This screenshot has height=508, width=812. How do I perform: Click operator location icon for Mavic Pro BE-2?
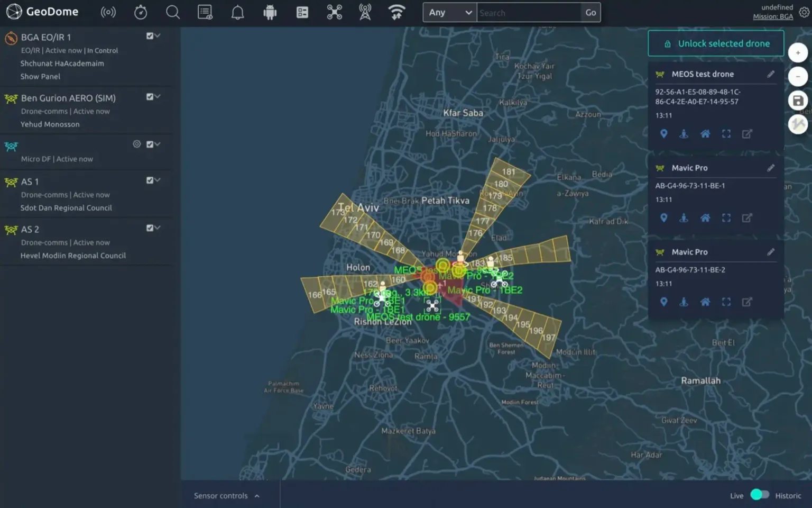click(684, 302)
